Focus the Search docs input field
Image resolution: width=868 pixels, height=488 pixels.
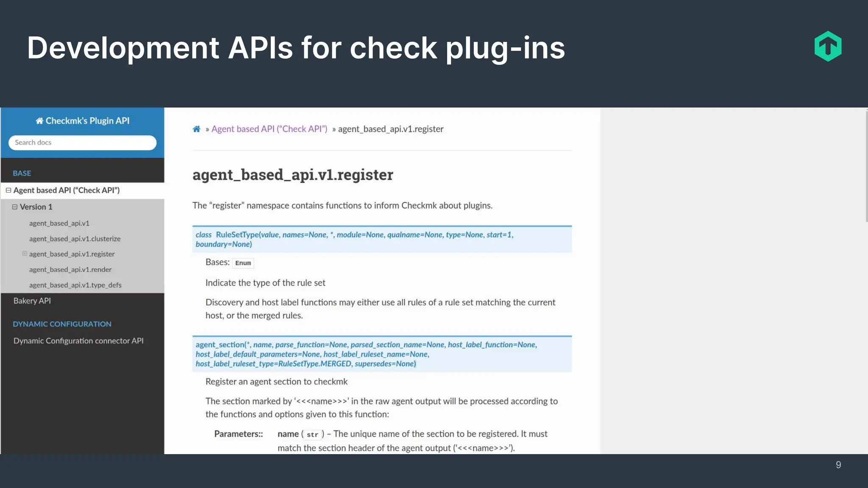(x=83, y=142)
